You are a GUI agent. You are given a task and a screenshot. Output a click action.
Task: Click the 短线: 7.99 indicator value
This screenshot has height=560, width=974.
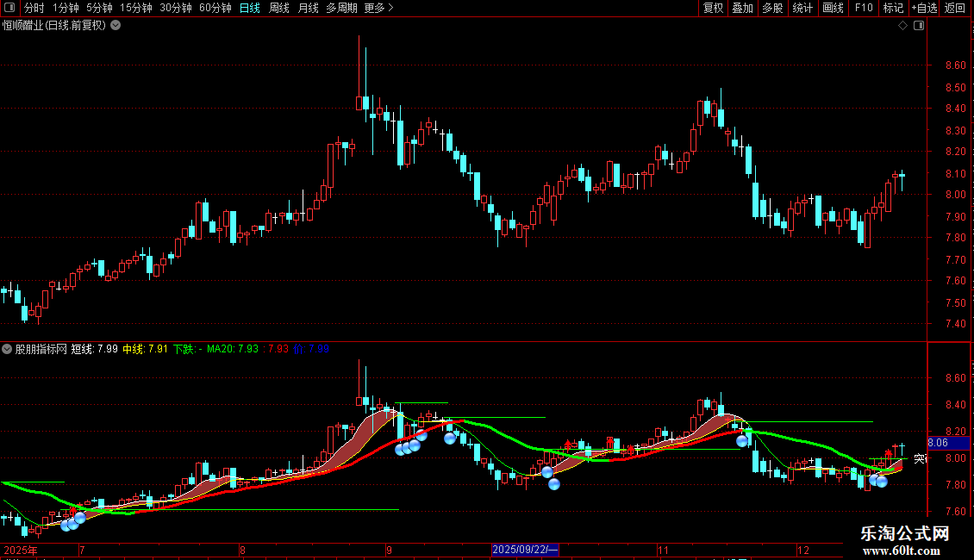coord(95,349)
